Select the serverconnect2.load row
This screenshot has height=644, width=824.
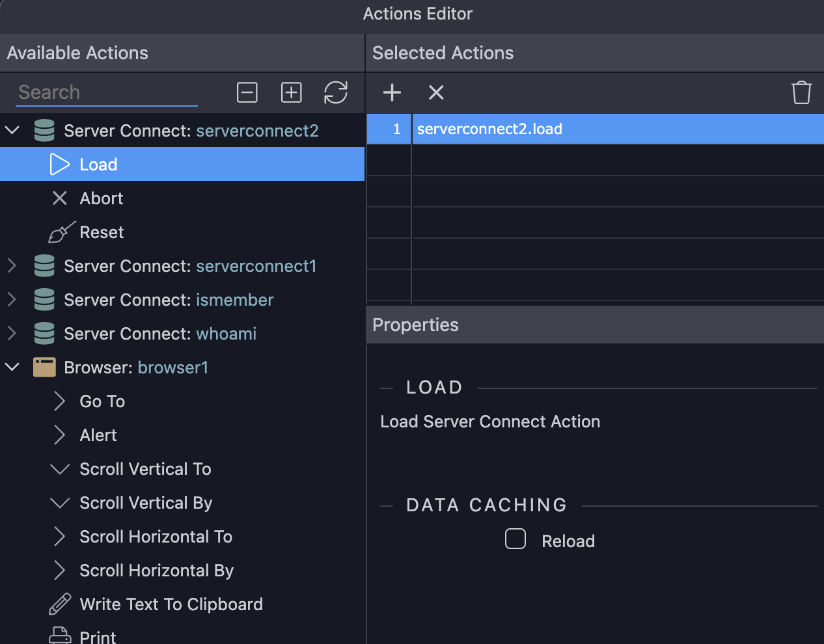[595, 129]
